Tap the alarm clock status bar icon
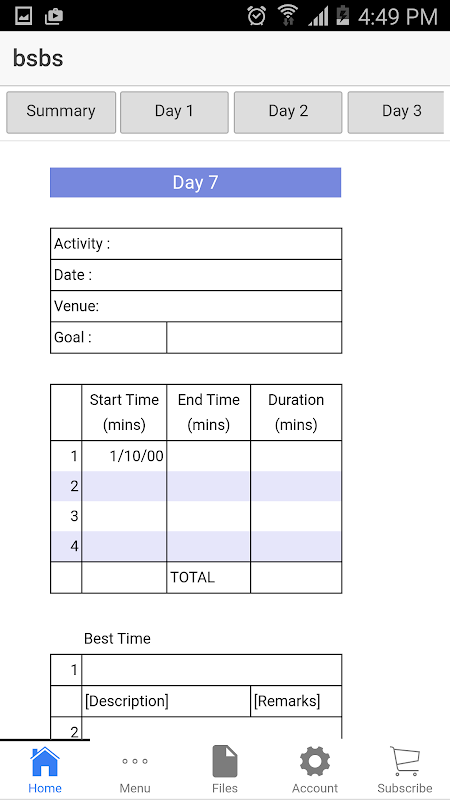The image size is (450, 800). coord(257,16)
